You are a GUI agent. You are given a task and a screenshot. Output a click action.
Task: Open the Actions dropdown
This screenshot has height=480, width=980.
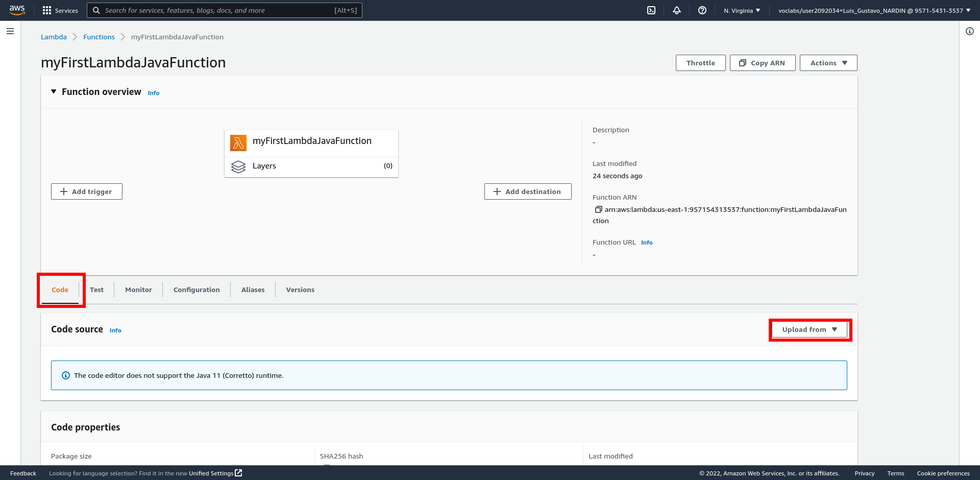(x=828, y=63)
